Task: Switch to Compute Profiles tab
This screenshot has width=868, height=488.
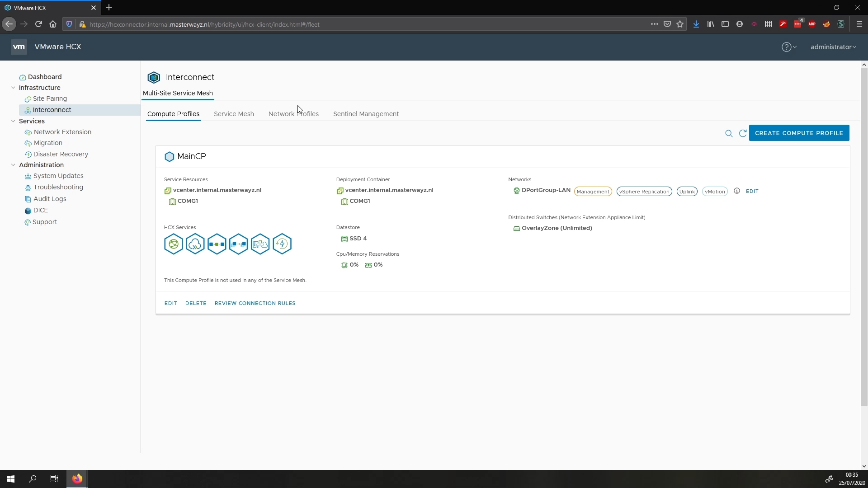Action: tap(173, 114)
